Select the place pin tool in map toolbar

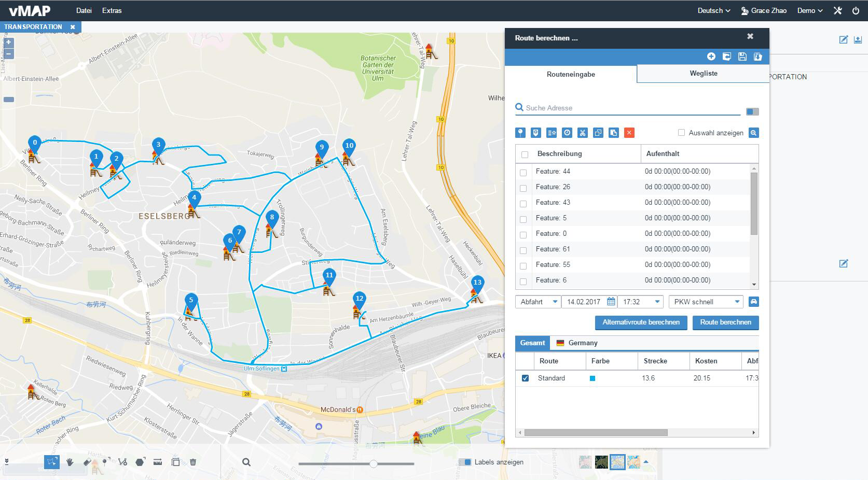(105, 461)
